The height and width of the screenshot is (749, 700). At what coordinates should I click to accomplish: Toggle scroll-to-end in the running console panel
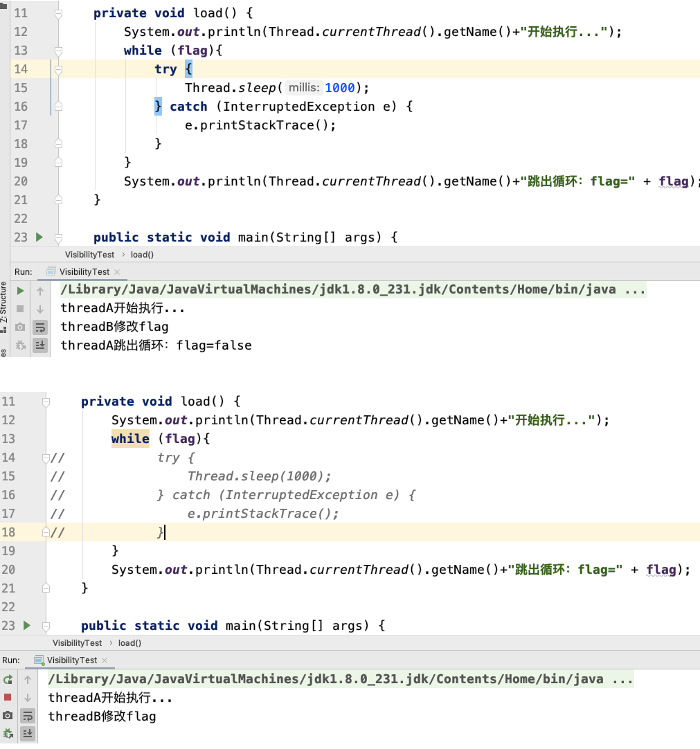(x=28, y=733)
